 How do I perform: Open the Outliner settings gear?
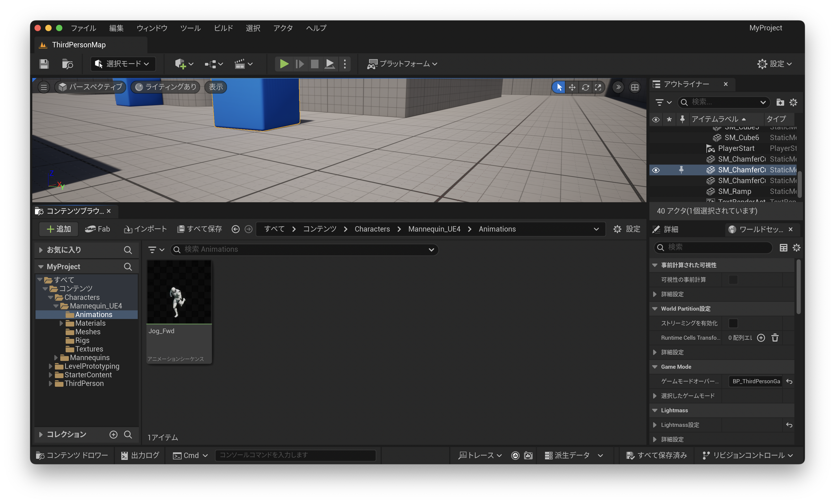tap(793, 102)
